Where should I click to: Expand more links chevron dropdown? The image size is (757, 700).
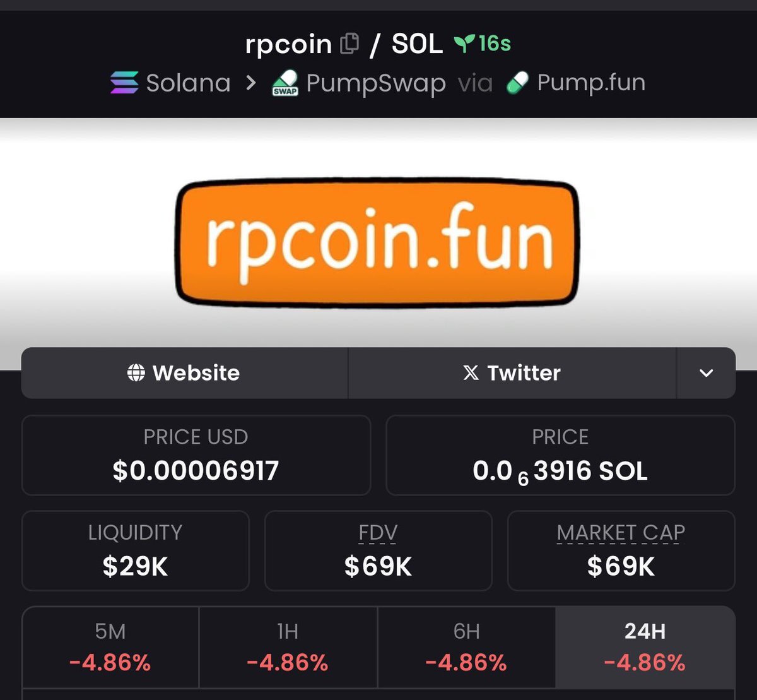(707, 373)
